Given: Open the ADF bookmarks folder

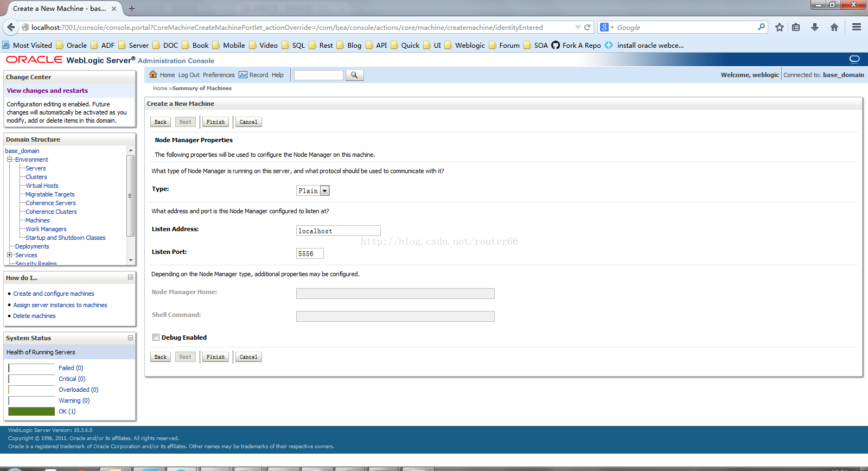Looking at the screenshot, I should [103, 45].
